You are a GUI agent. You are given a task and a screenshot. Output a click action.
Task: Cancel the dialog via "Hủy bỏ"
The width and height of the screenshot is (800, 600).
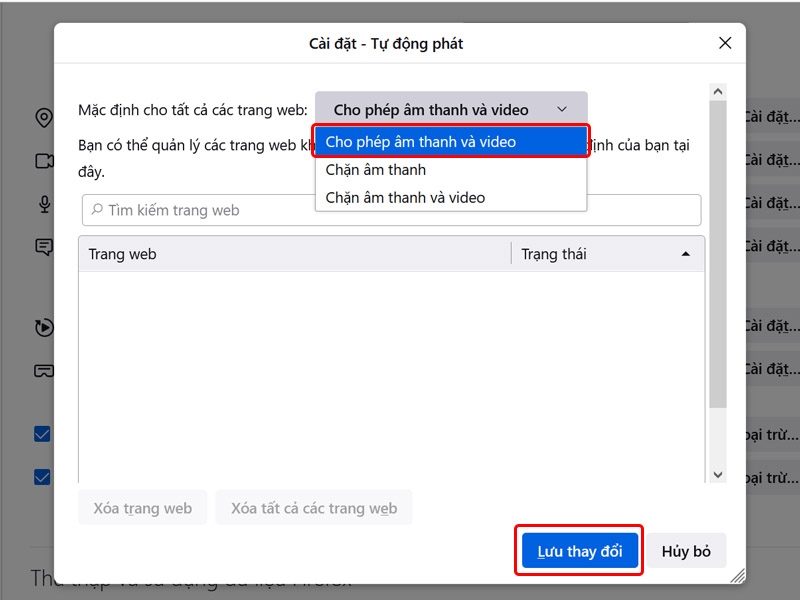pyautogui.click(x=687, y=550)
